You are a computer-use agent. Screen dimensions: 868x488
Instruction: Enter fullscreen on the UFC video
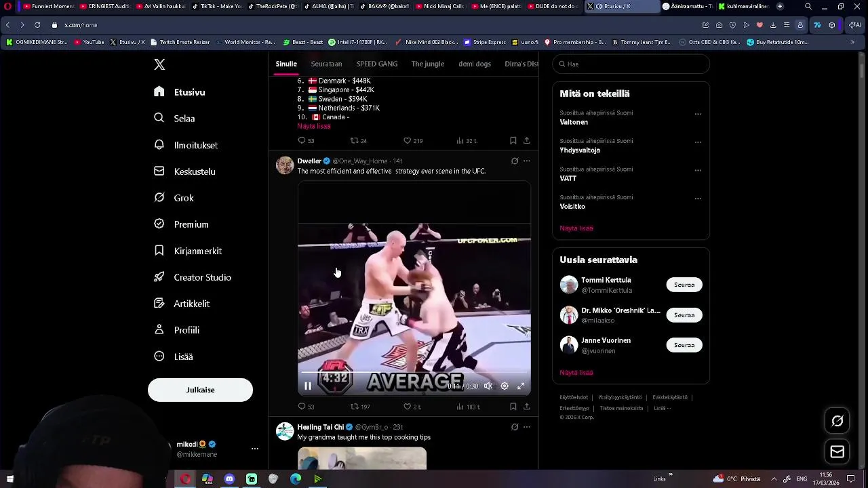pos(521,386)
